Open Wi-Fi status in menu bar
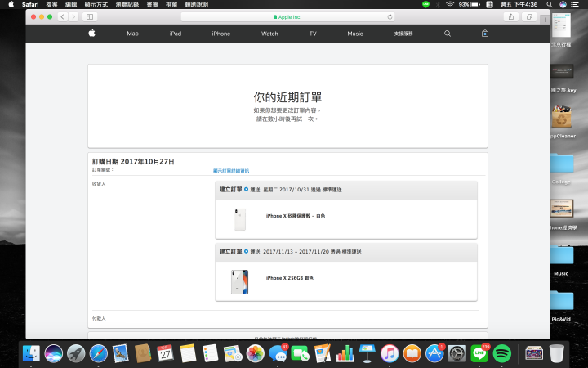Viewport: 588px width, 368px height. pos(450,5)
